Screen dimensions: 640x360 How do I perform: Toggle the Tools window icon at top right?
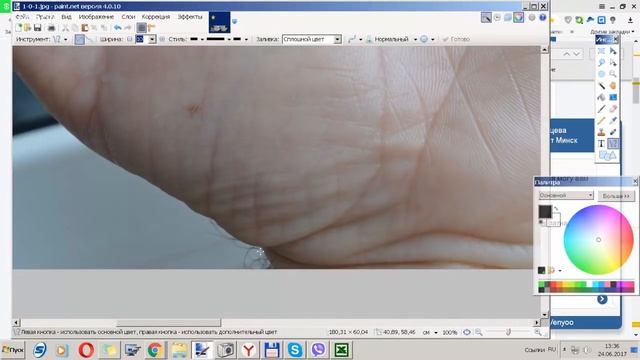[x=486, y=18]
